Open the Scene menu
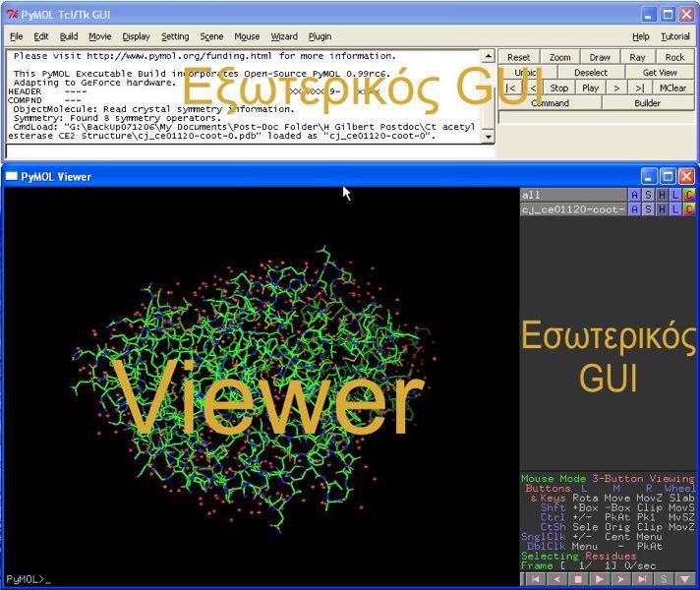The height and width of the screenshot is (590, 700). tap(211, 36)
